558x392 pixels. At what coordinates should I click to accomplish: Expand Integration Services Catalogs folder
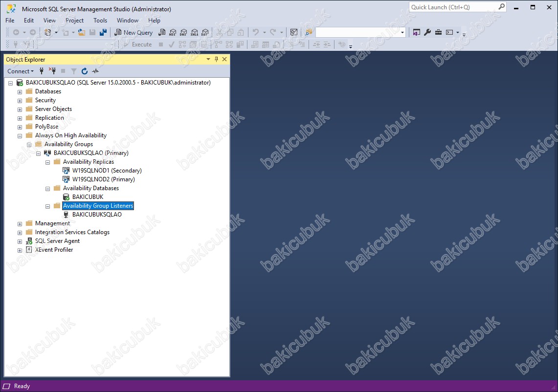point(20,233)
